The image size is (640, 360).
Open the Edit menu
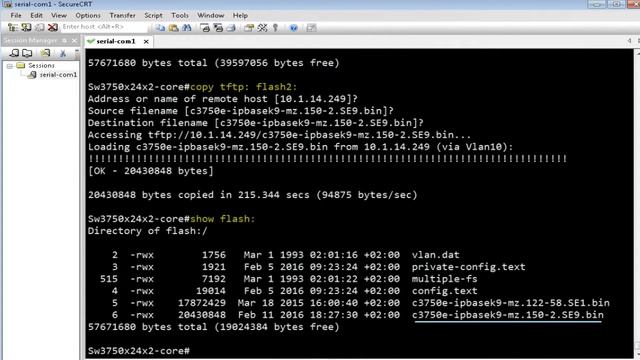(36, 15)
